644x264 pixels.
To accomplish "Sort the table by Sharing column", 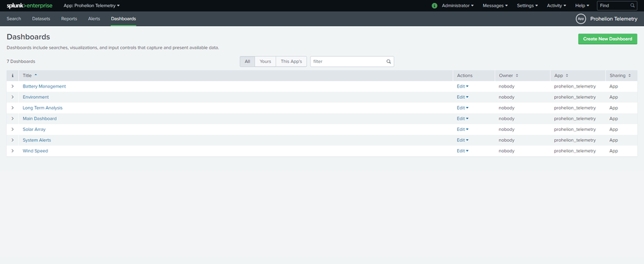I will 620,76.
